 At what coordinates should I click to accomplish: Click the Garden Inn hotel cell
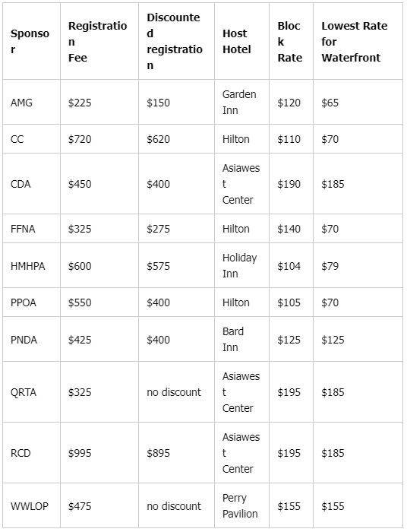tap(241, 102)
